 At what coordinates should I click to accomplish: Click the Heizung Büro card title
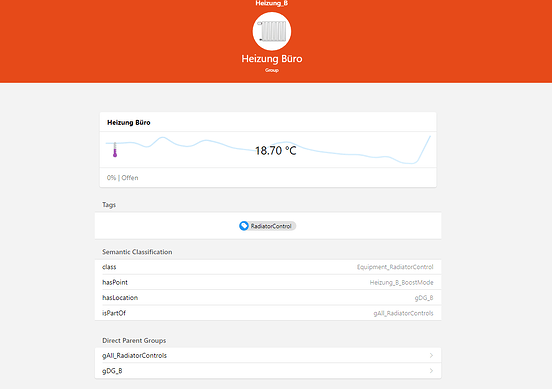(x=128, y=123)
